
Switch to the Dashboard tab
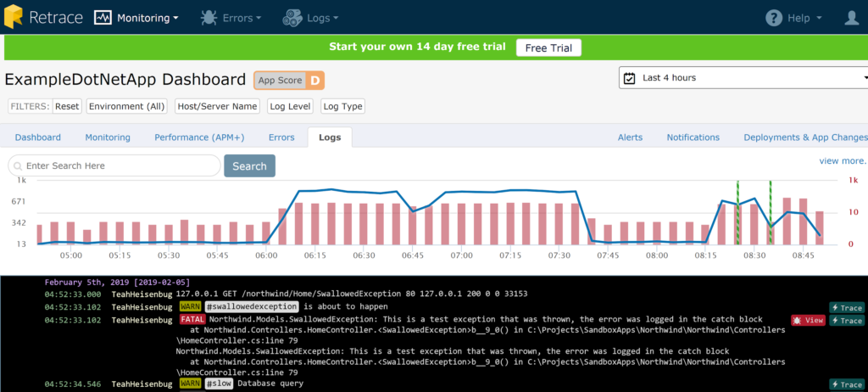click(x=37, y=137)
